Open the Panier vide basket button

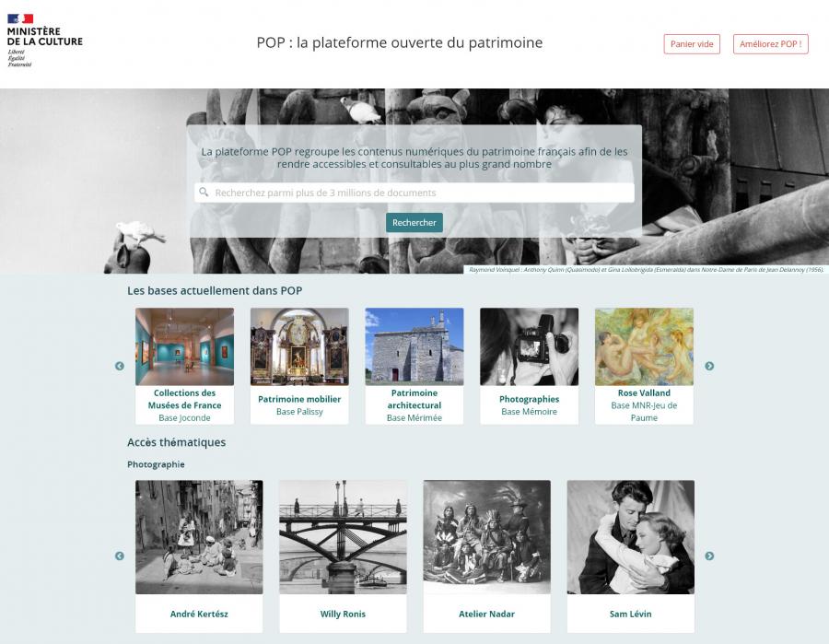click(x=692, y=44)
